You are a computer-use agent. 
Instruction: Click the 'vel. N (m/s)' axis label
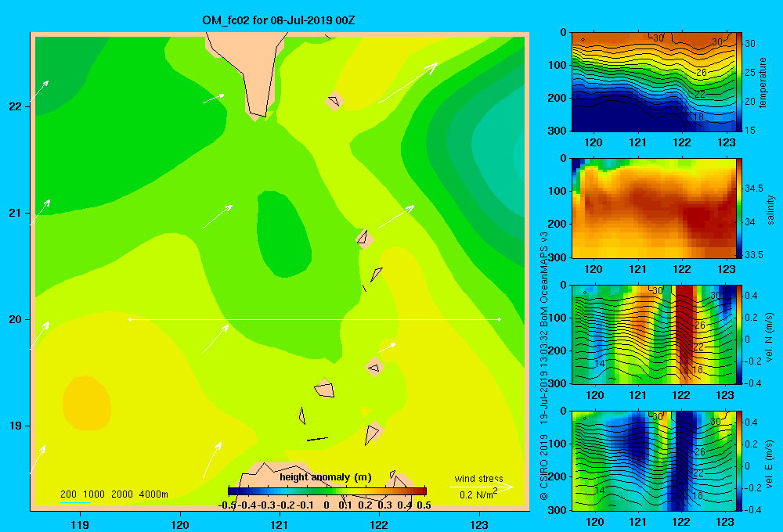770,337
